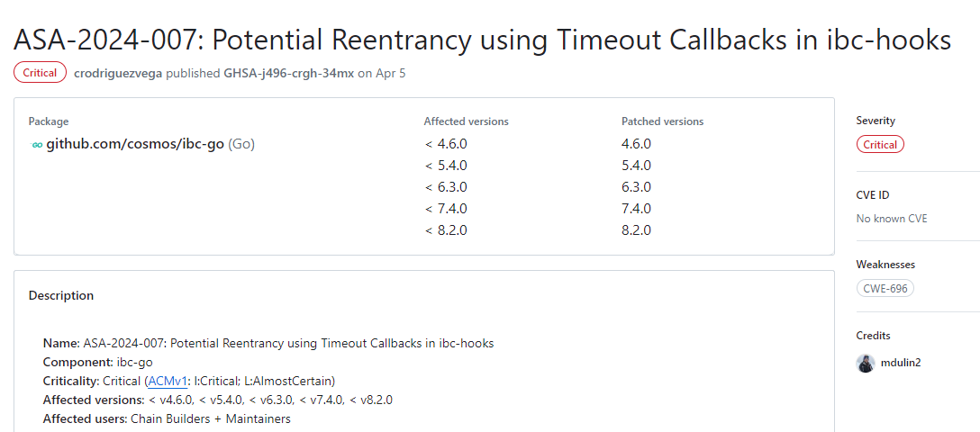Click the github.com/cosmos/ibc-go package name
Image resolution: width=980 pixels, height=432 pixels.
tap(135, 144)
